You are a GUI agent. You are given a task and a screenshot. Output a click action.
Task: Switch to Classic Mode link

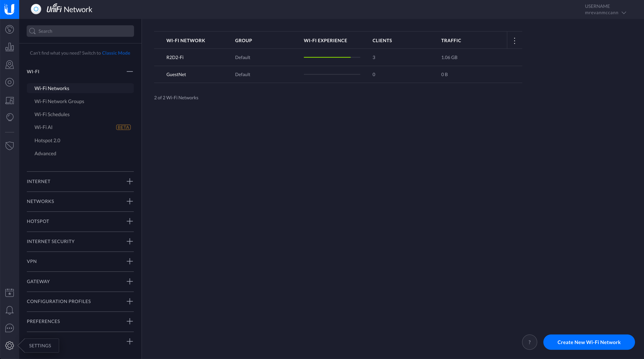pos(116,53)
